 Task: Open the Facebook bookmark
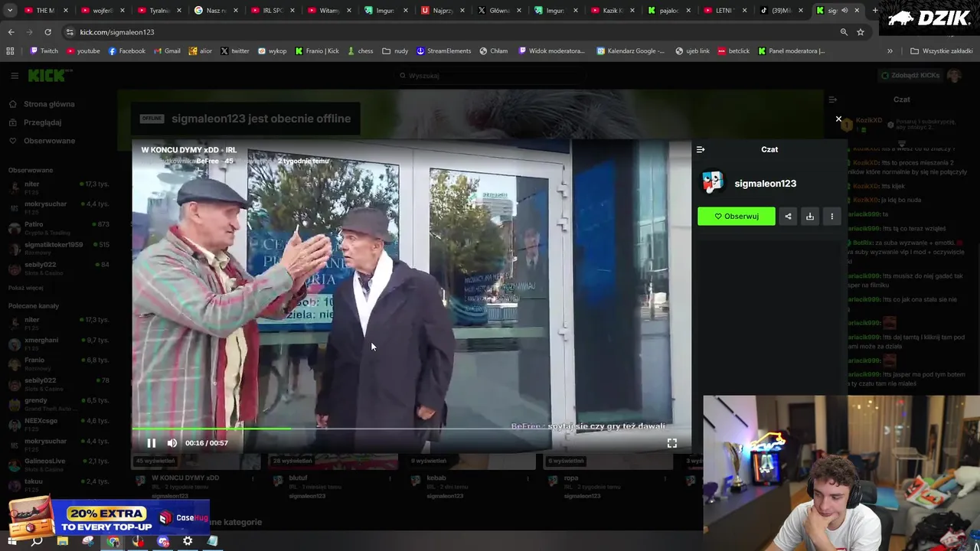point(126,51)
